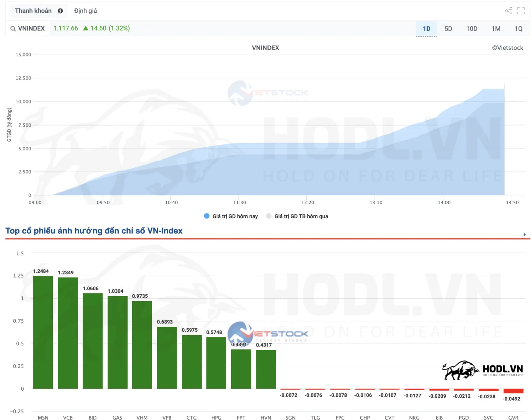
Task: Select the 5D time range
Action: [448, 29]
